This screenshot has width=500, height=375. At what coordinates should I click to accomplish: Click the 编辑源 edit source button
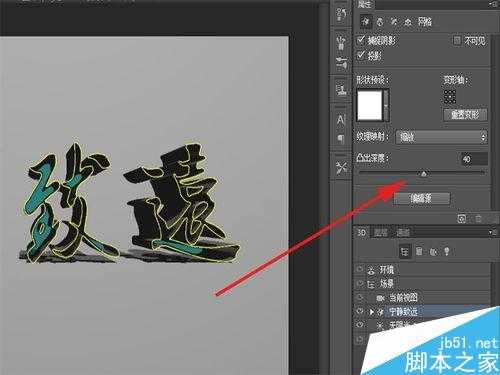coord(422,199)
